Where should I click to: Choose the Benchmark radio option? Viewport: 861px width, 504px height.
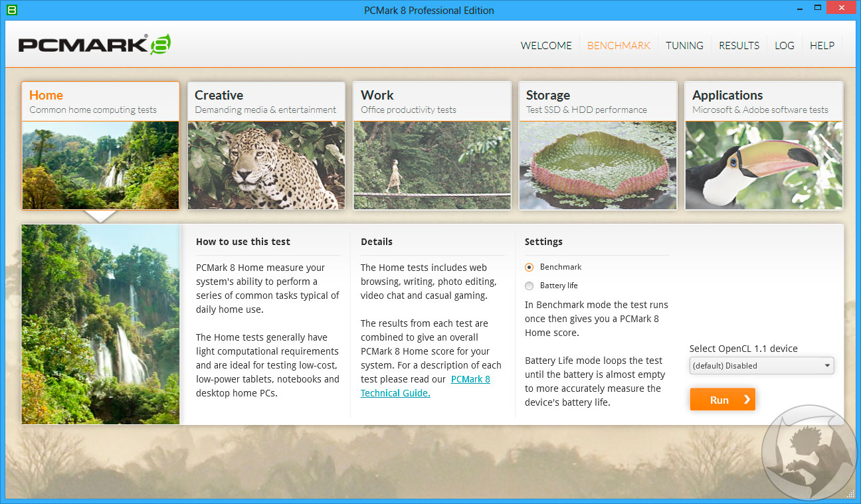tap(529, 267)
